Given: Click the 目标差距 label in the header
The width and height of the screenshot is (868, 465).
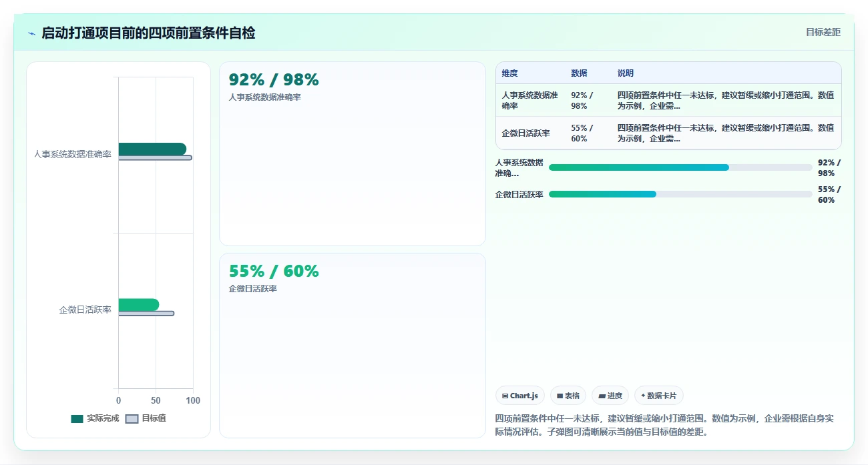Looking at the screenshot, I should [x=823, y=32].
